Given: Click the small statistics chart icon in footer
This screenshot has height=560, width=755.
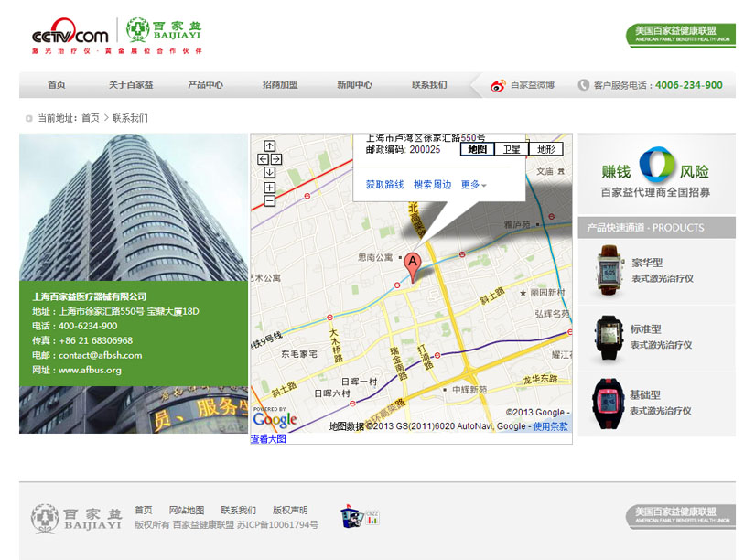Looking at the screenshot, I should click(x=372, y=518).
